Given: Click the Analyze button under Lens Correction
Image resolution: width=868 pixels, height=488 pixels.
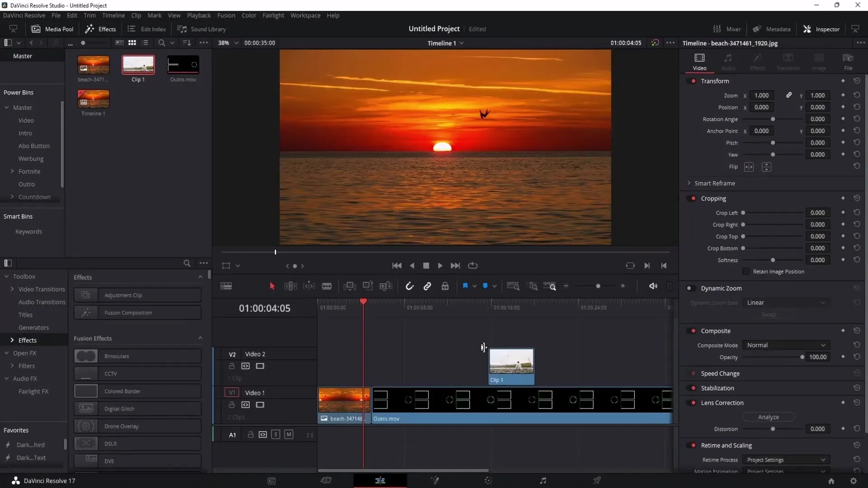Looking at the screenshot, I should pyautogui.click(x=769, y=417).
